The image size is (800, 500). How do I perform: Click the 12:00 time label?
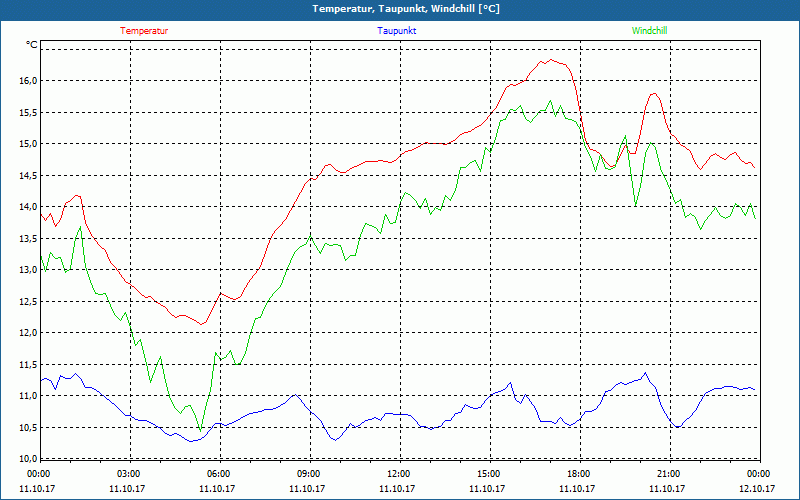[397, 474]
